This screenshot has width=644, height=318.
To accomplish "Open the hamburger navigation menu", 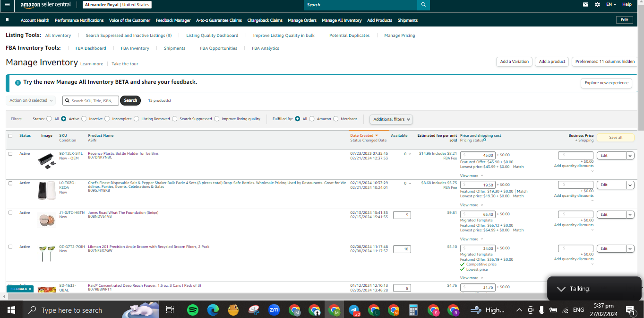I will coord(7,5).
